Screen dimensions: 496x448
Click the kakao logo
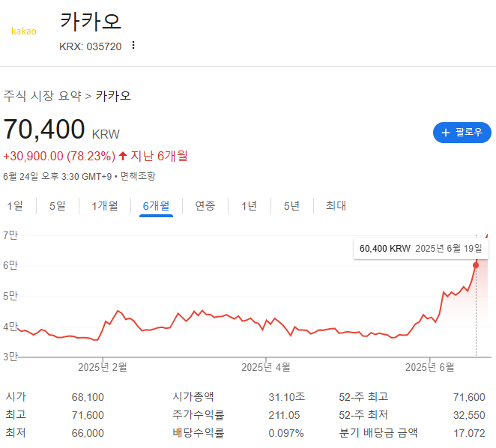pos(24,31)
